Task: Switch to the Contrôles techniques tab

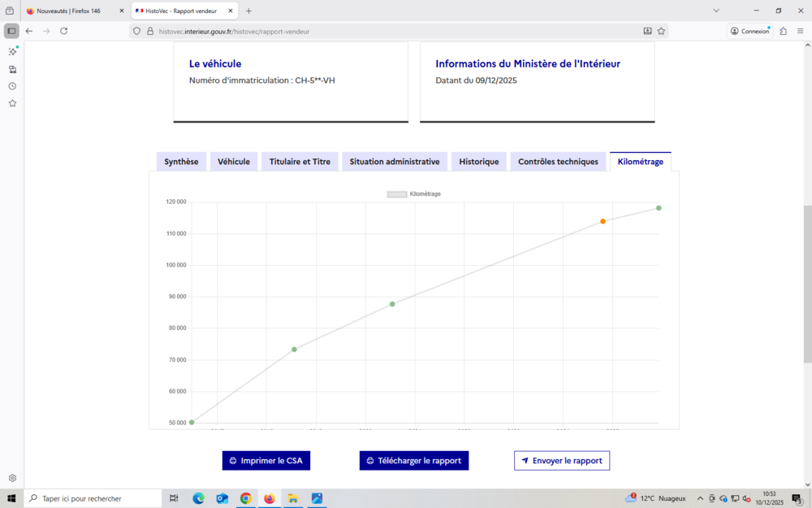Action: 558,162
